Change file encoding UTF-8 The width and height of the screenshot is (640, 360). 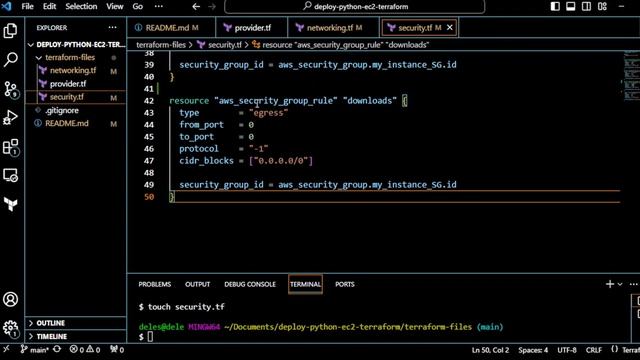567,350
